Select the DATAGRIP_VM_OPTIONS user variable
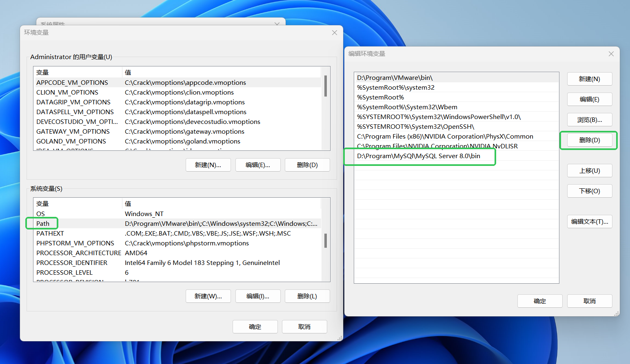Image resolution: width=630 pixels, height=364 pixels. 177,102
